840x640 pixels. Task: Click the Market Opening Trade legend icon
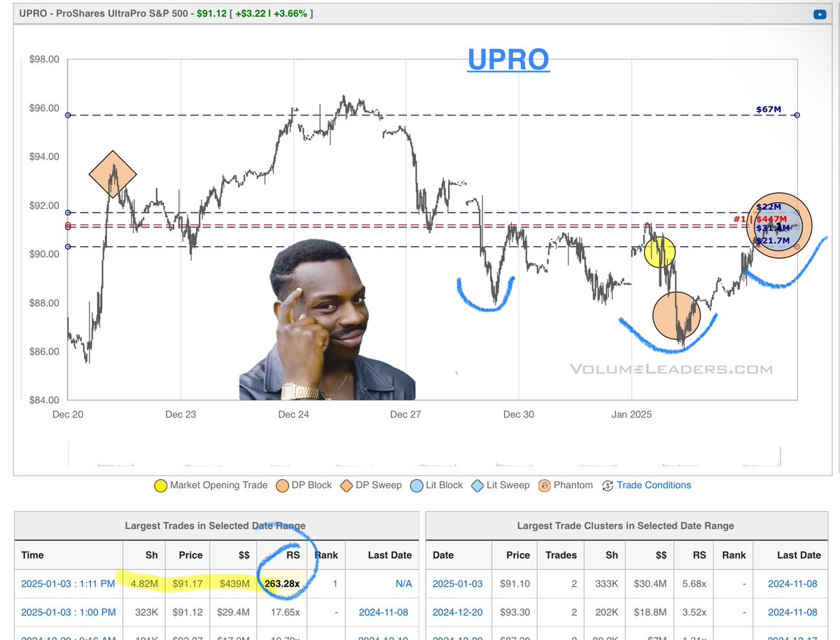(x=160, y=485)
